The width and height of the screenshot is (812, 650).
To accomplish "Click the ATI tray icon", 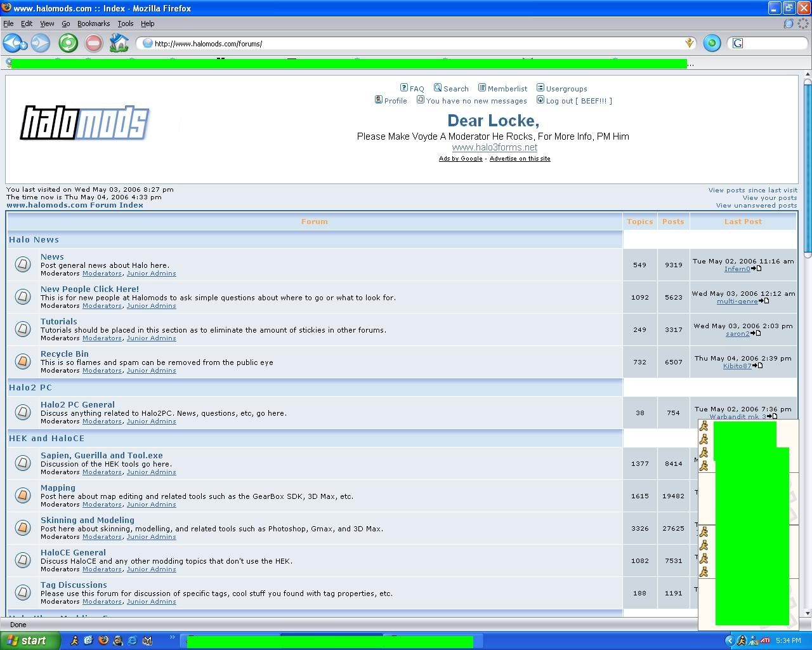I will [765, 640].
